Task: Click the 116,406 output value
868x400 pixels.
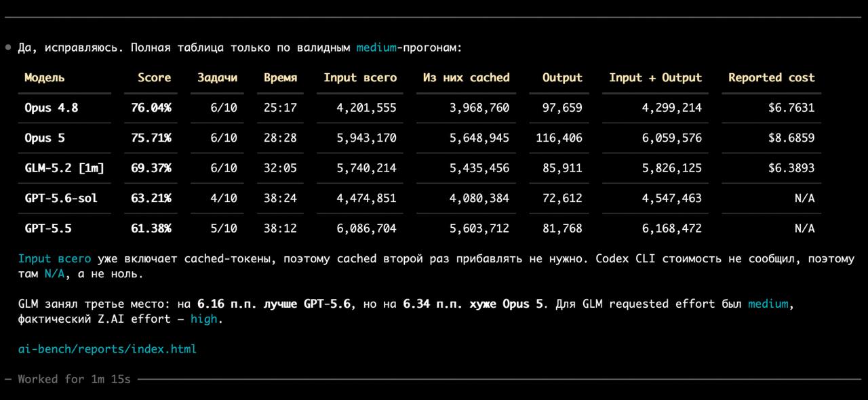Action: click(x=559, y=138)
